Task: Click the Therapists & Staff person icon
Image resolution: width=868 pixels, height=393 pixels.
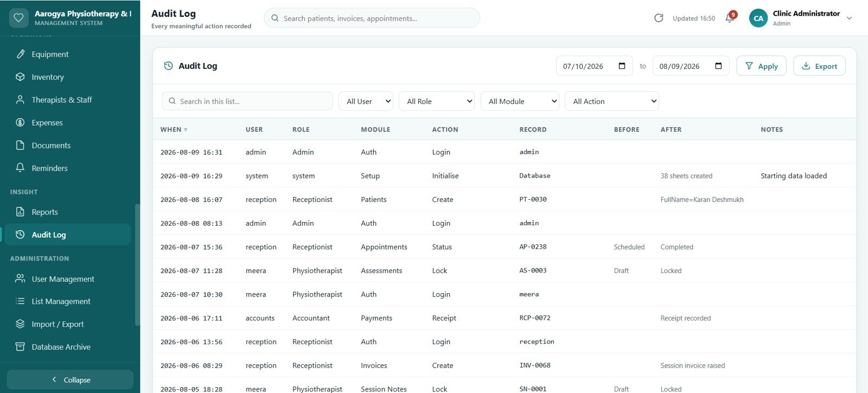Action: point(20,100)
